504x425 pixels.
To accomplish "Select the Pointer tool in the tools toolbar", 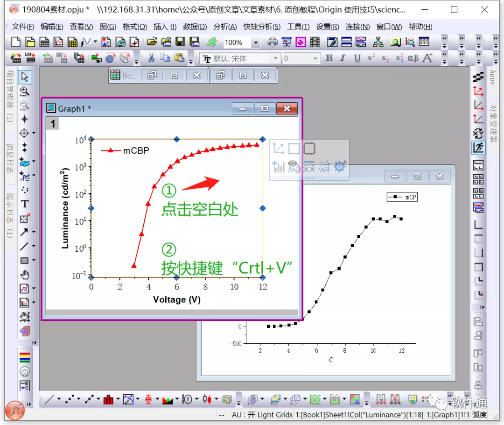I will tap(24, 77).
